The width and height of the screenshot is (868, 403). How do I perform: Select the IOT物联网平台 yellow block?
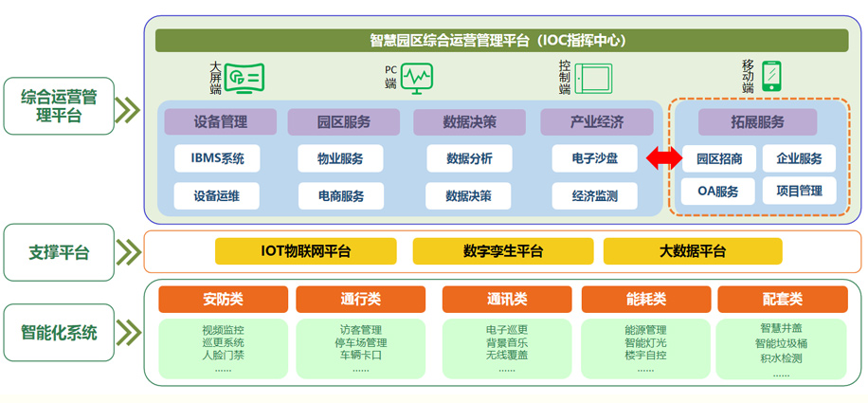click(x=306, y=251)
